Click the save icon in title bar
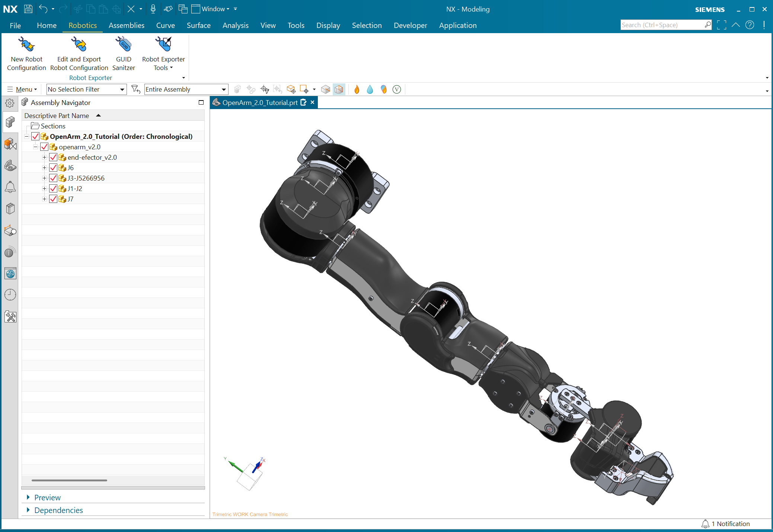This screenshot has width=773, height=532. click(x=28, y=9)
